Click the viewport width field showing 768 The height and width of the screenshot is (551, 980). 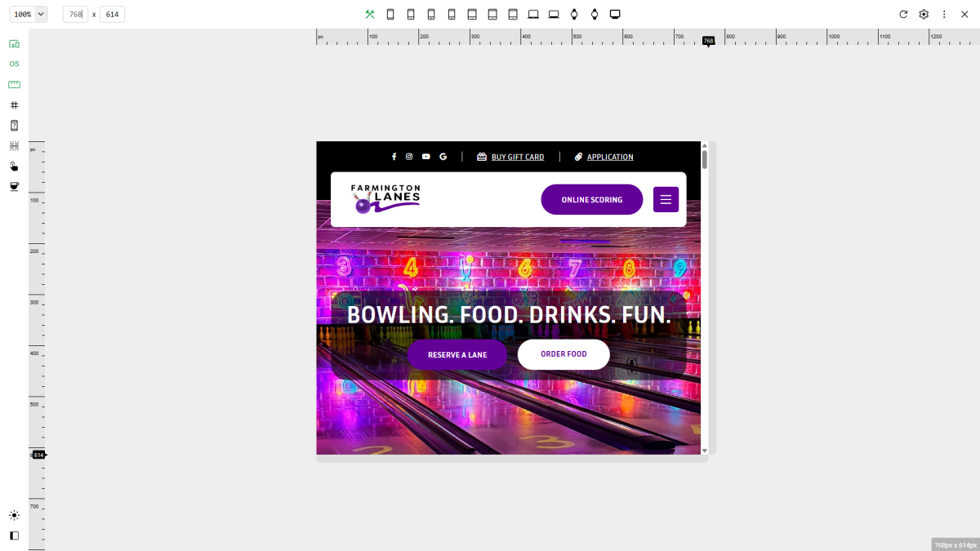(x=75, y=14)
